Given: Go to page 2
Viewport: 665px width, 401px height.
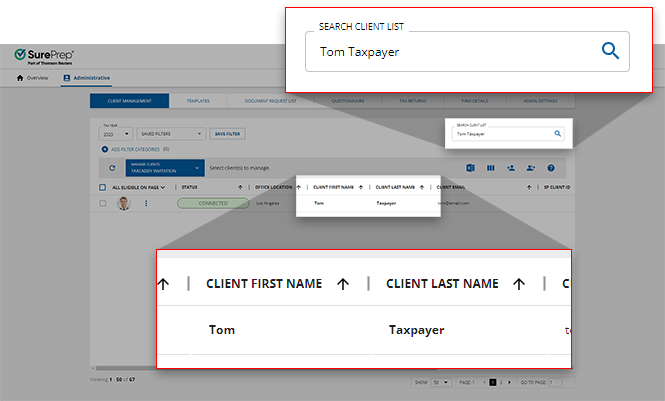Looking at the screenshot, I should coord(501,382).
